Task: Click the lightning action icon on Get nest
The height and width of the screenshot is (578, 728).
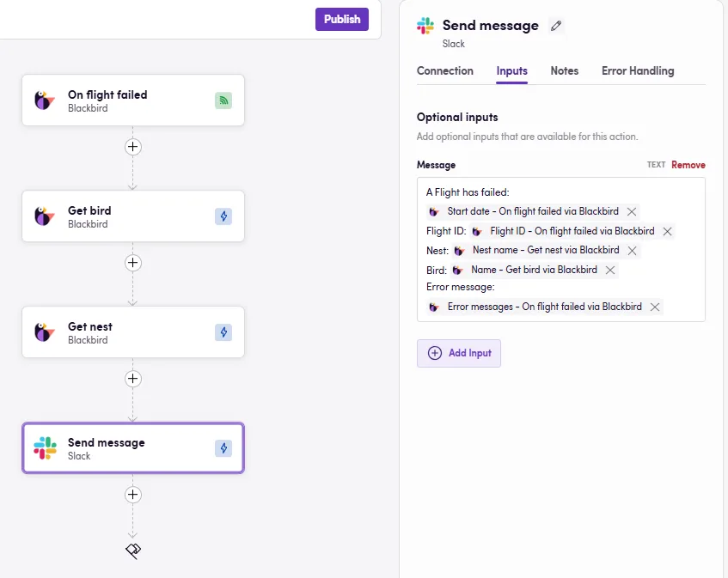Action: 223,332
